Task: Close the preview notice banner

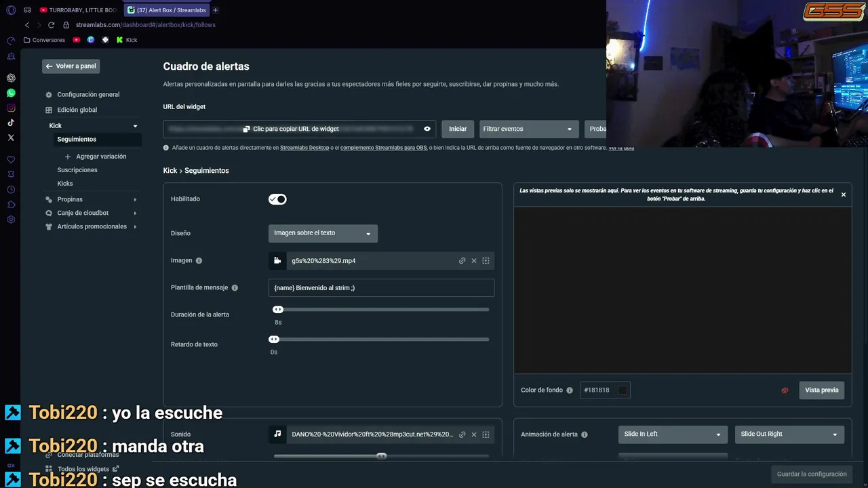Action: coord(844,195)
